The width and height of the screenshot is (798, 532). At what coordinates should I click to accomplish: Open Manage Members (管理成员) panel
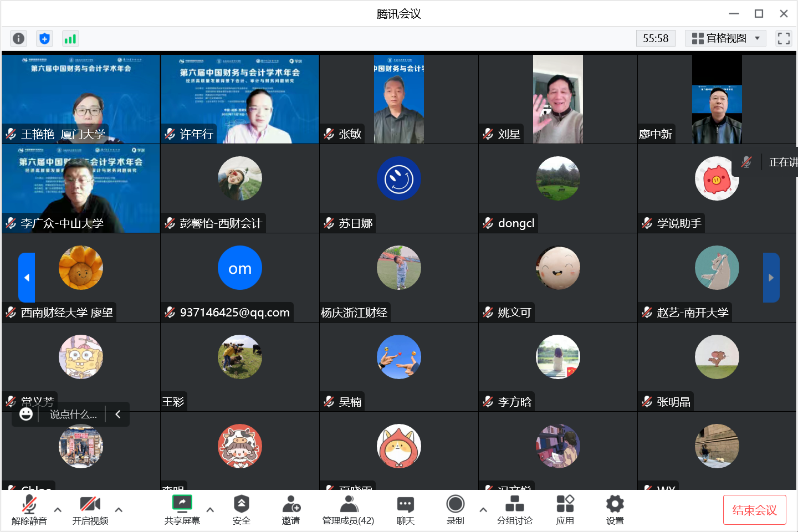(x=348, y=510)
